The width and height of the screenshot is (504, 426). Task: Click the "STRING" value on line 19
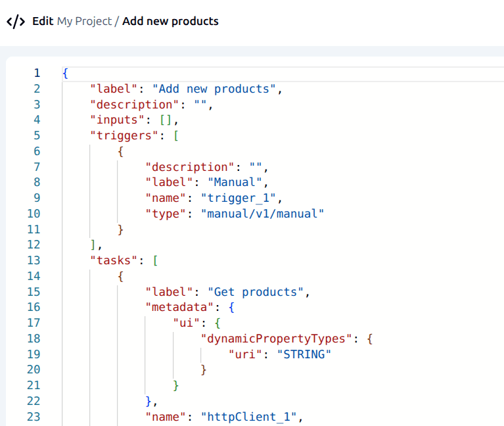304,354
